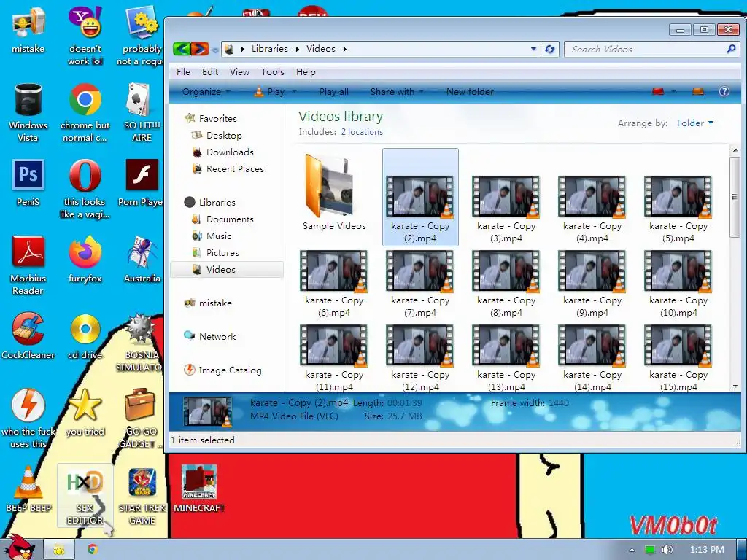Select karate - Copy (3).mp4
Viewport: 747px width, 560px height.
pos(506,209)
